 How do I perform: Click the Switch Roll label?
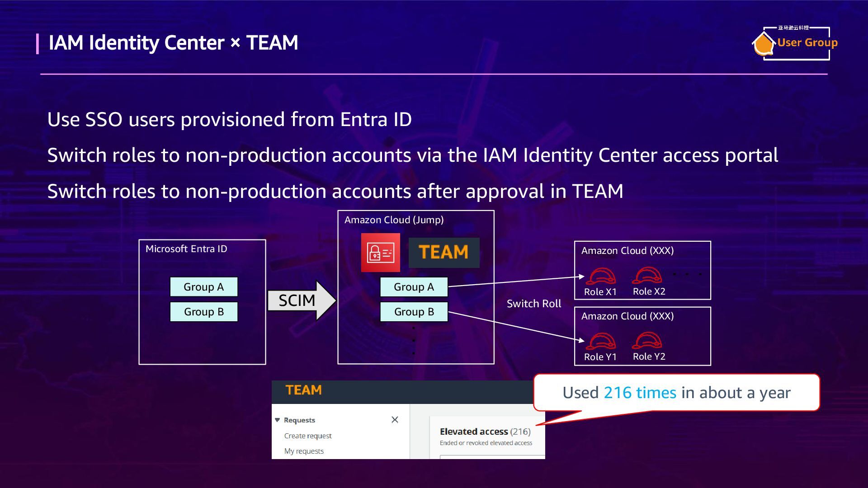533,304
